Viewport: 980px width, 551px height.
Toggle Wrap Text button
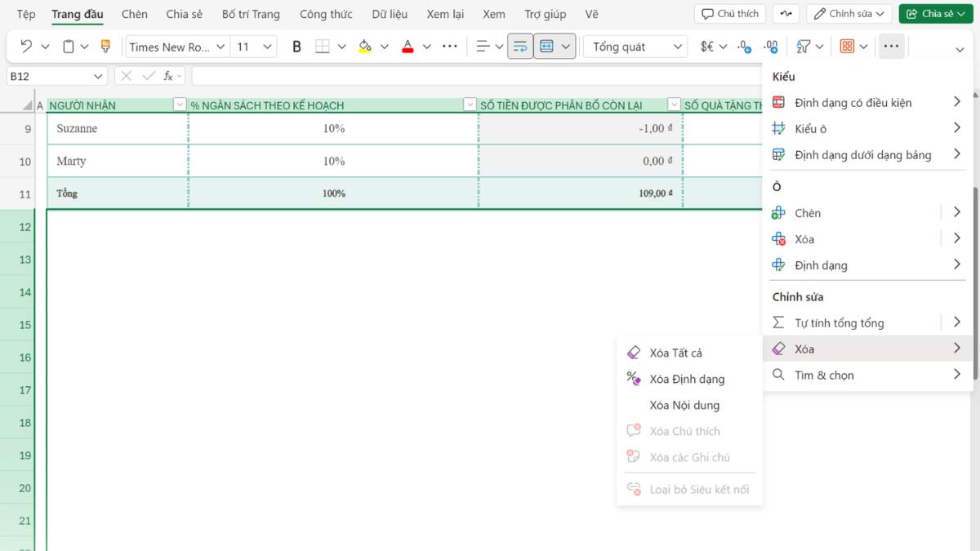coord(520,47)
